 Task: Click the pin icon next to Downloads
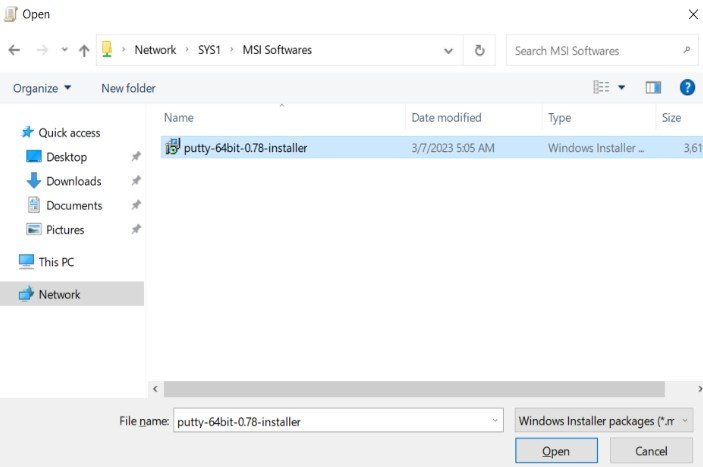point(136,181)
